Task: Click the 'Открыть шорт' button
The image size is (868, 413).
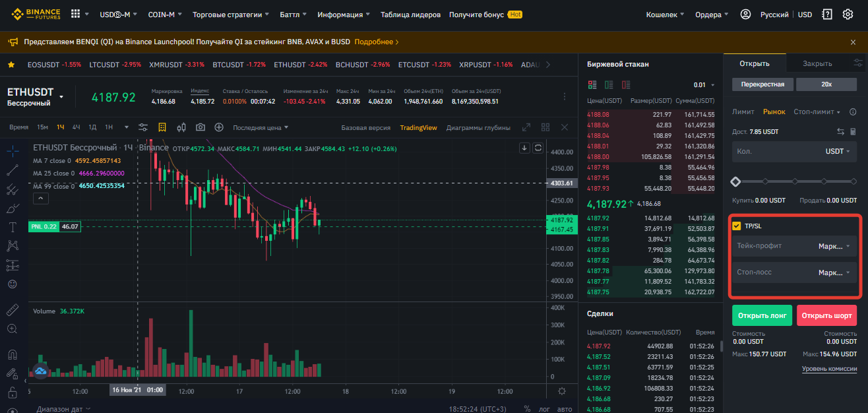Action: coord(826,315)
